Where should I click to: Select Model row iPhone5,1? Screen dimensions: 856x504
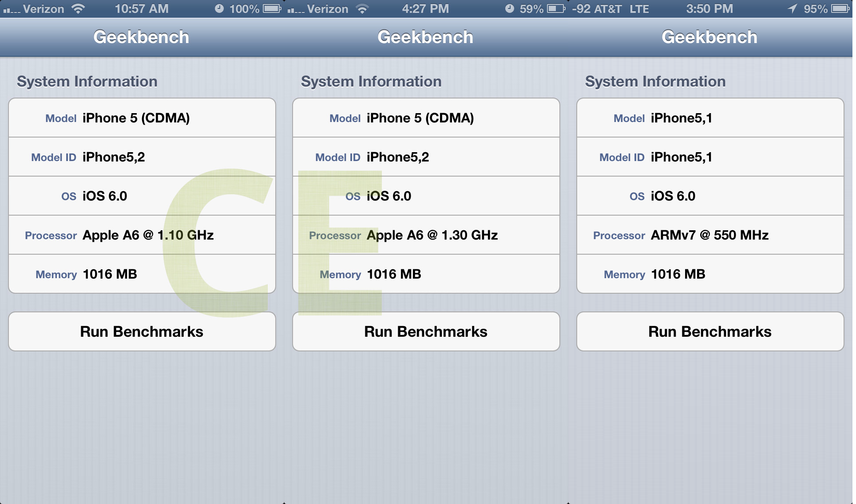(x=710, y=118)
